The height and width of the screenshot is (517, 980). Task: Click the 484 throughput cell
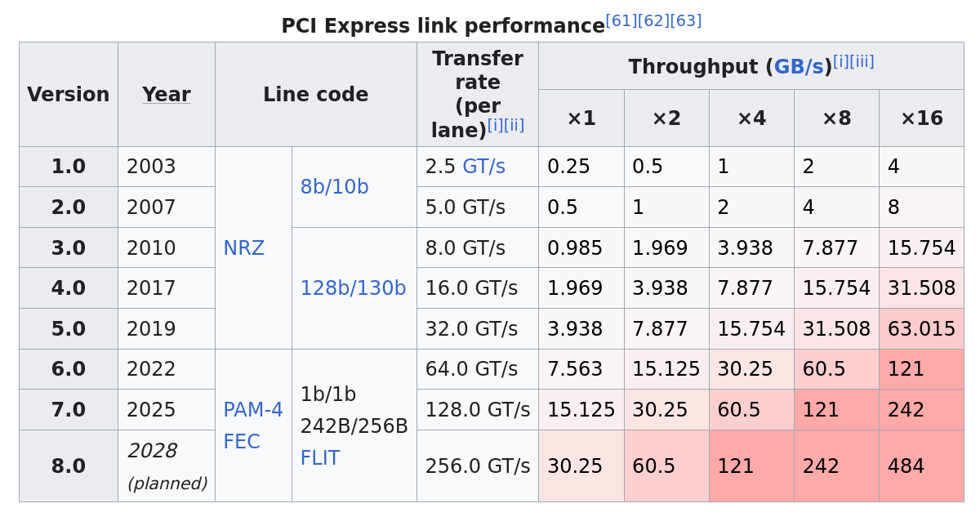click(906, 466)
